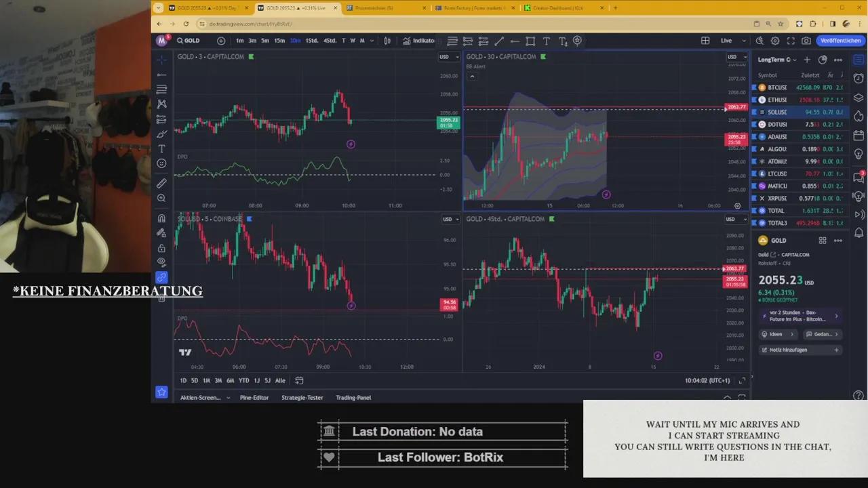Viewport: 868px width, 488px height.
Task: Switch to the Pine-Editor tab
Action: (254, 398)
